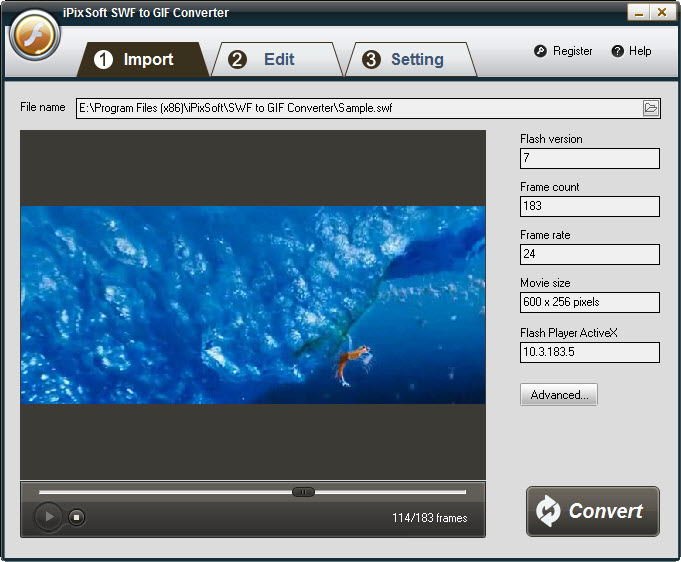Select the Movie size field
The width and height of the screenshot is (681, 562).
pyautogui.click(x=589, y=302)
